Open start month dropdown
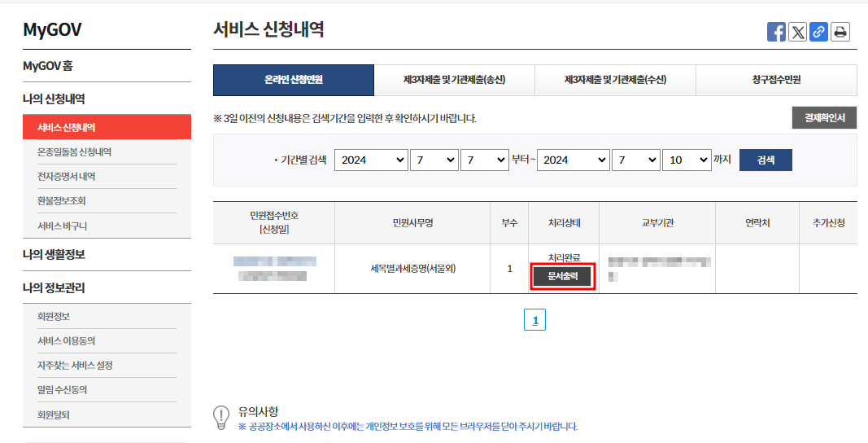This screenshot has height=443, width=868. click(434, 160)
